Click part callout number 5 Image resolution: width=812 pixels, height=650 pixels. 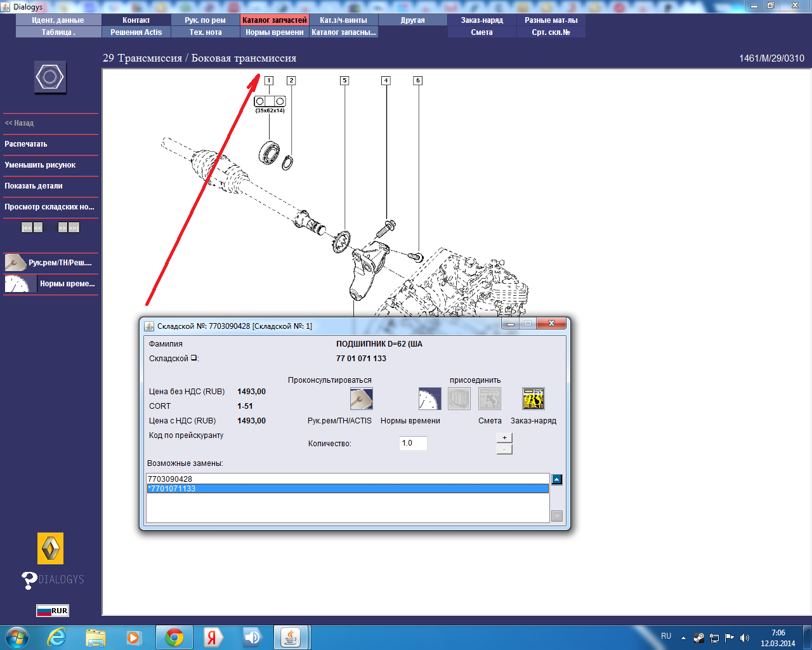[x=344, y=81]
